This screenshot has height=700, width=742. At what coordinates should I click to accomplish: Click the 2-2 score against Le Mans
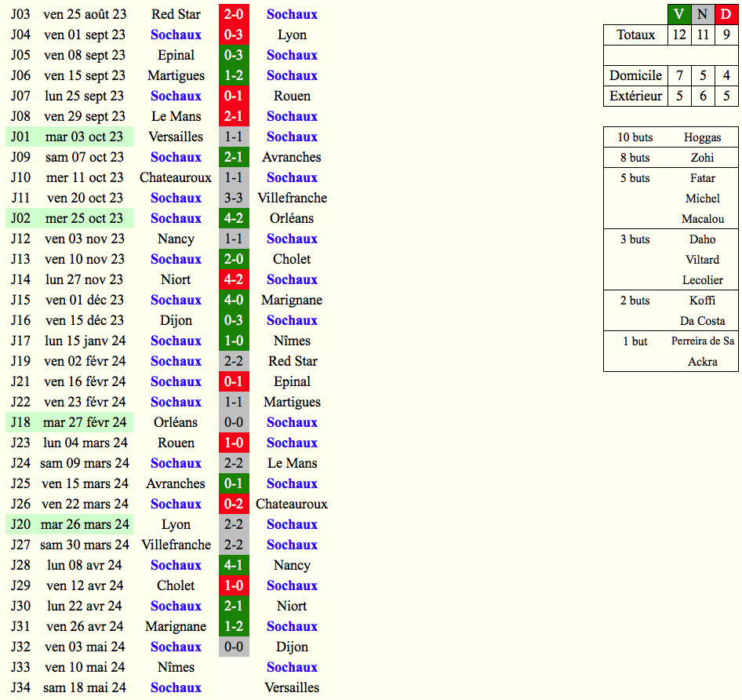click(x=234, y=463)
